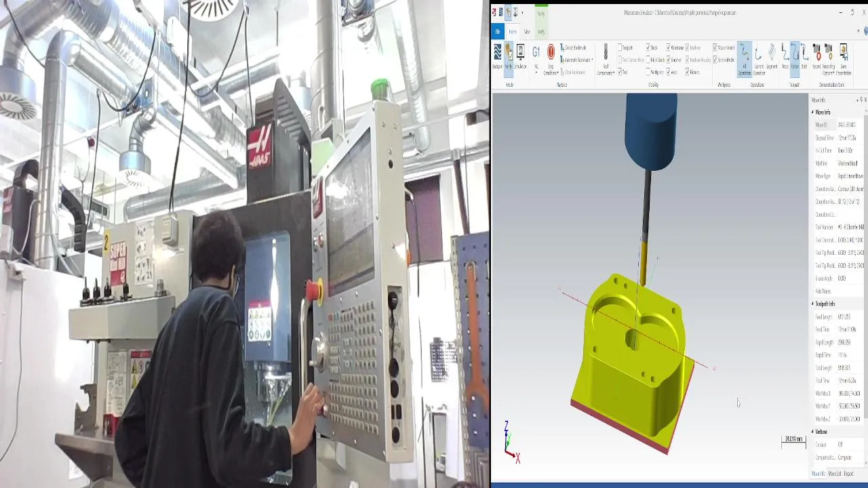The height and width of the screenshot is (488, 868).
Task: Choose Trace toolpath mode
Action: (785, 58)
